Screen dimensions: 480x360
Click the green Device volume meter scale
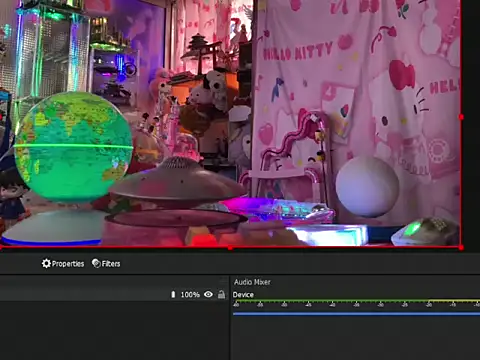pyautogui.click(x=356, y=303)
